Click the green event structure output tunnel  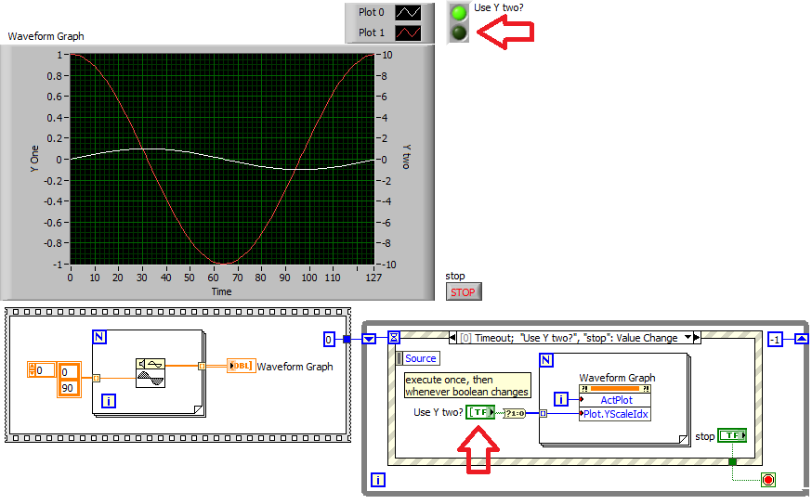tap(732, 461)
